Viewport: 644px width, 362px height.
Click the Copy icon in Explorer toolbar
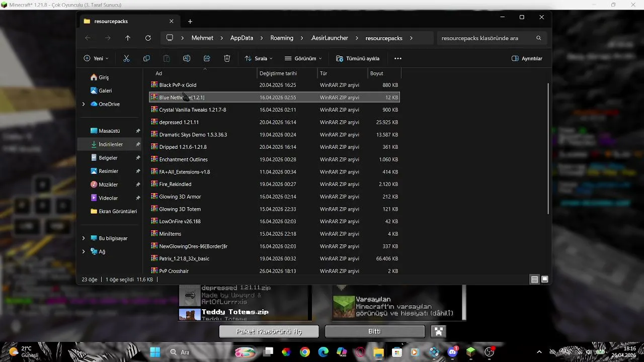(x=146, y=58)
